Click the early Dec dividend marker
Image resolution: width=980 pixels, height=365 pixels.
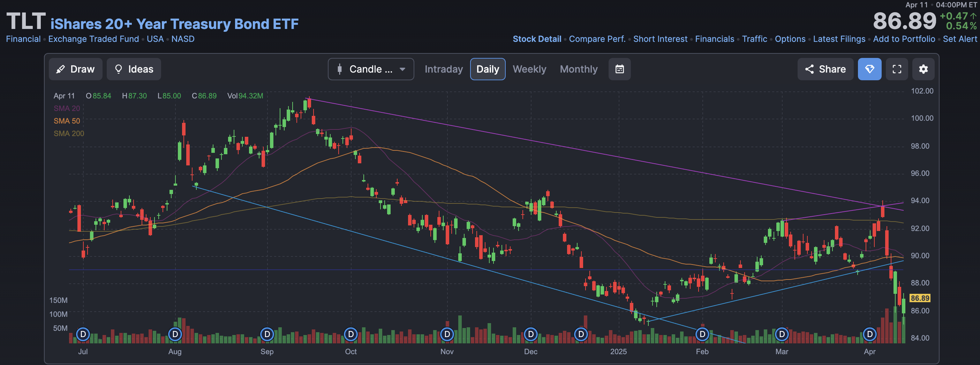click(531, 335)
